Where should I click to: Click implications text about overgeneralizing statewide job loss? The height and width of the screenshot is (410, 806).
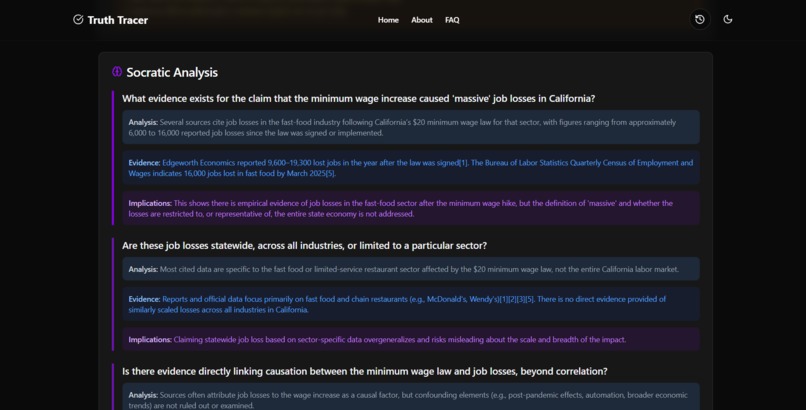coord(411,340)
